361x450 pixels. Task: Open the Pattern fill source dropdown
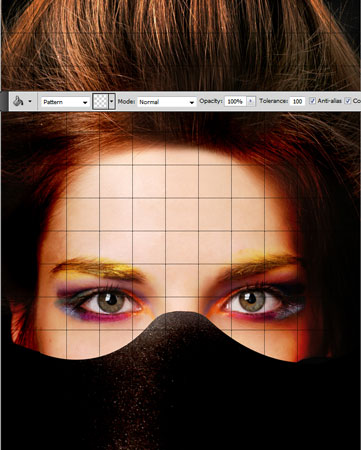click(65, 102)
